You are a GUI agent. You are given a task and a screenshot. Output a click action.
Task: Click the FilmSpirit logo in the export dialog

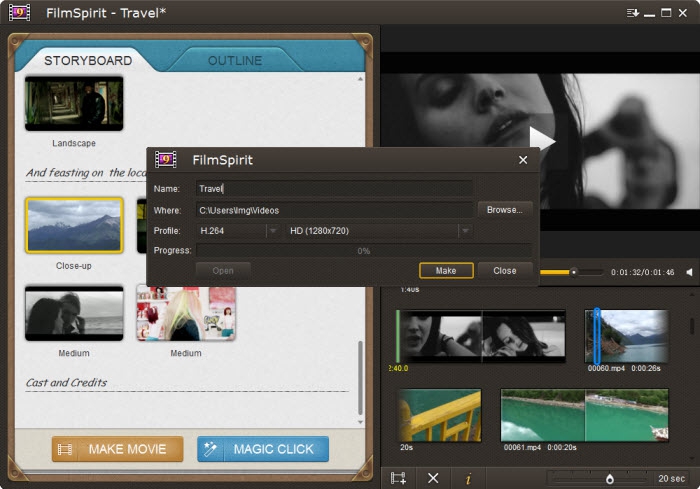(x=166, y=159)
